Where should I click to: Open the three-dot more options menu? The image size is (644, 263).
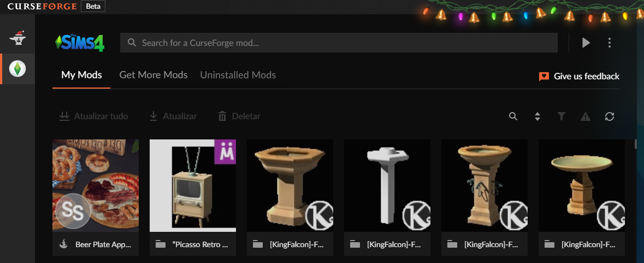pos(610,43)
